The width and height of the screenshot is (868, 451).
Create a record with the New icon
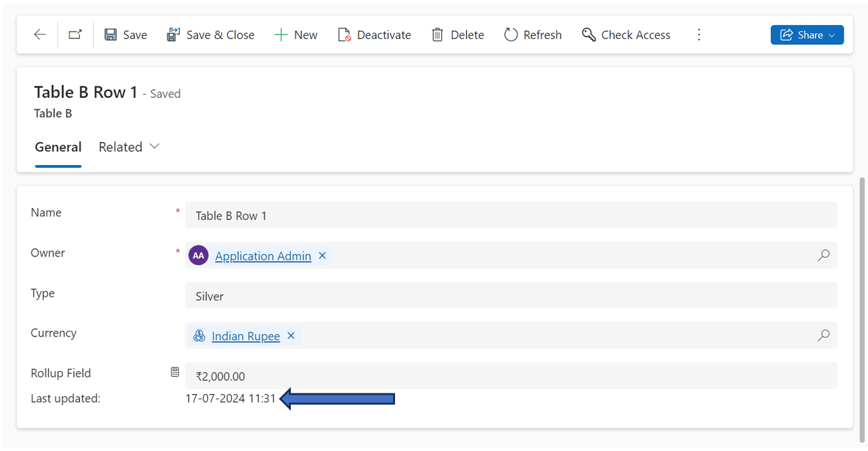(280, 35)
